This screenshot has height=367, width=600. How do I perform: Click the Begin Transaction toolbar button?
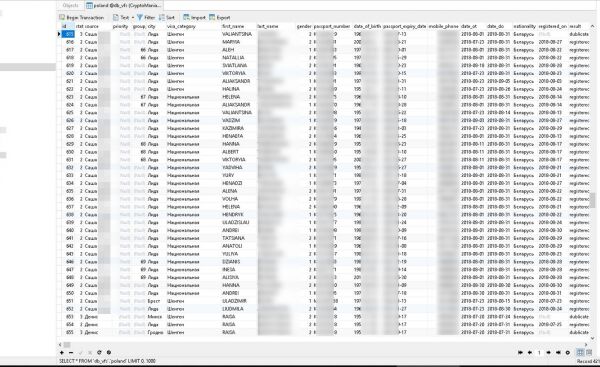click(82, 18)
